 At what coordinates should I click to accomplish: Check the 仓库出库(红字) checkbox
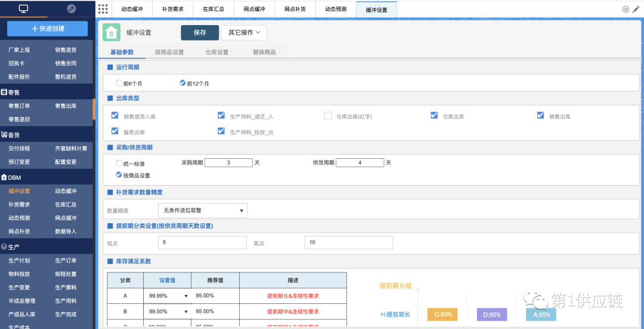coord(328,116)
